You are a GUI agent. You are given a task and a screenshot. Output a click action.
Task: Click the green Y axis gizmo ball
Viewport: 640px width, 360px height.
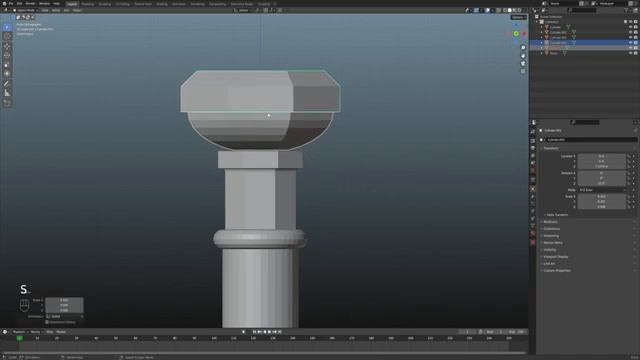point(516,33)
